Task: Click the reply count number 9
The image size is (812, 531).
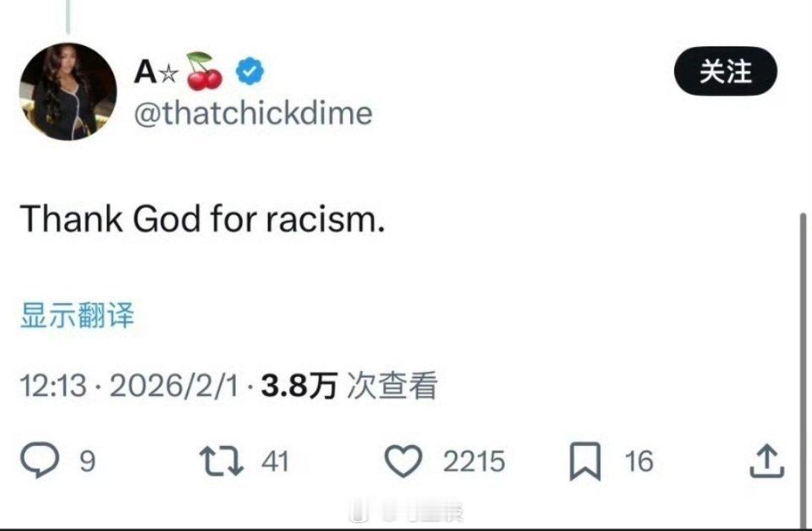Action: pos(87,462)
